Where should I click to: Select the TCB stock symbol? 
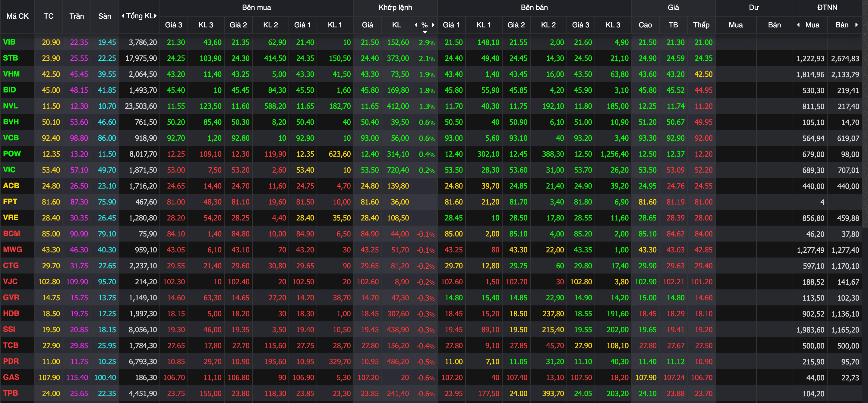tap(11, 345)
